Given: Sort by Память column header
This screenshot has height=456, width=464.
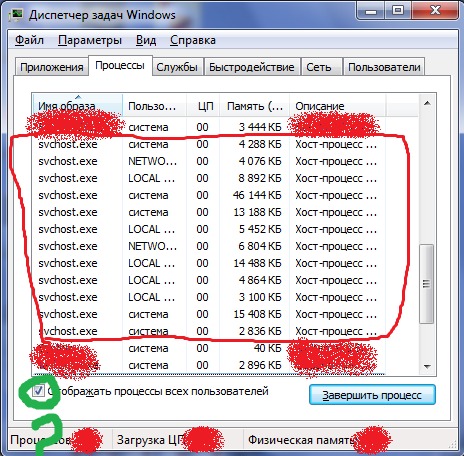Looking at the screenshot, I should (x=254, y=106).
